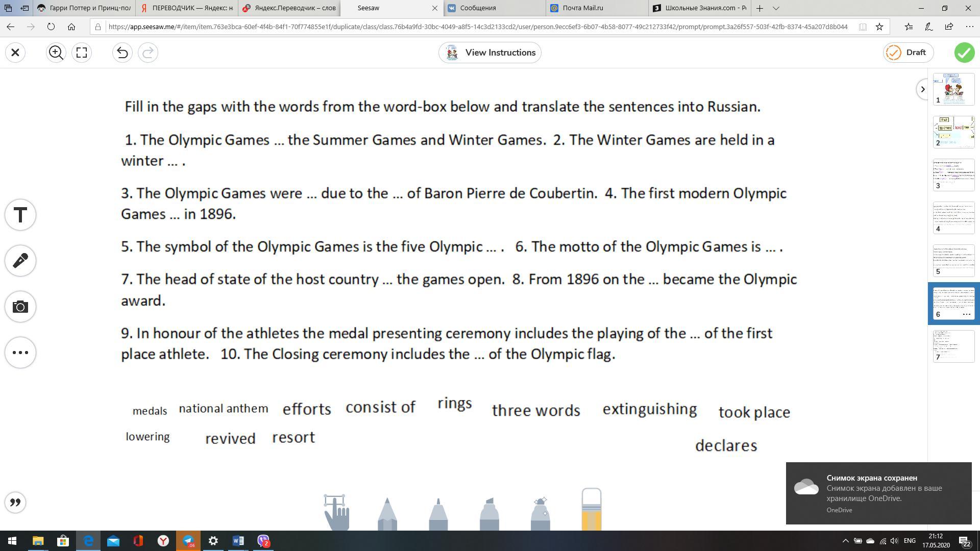Click View Instructions button
The width and height of the screenshot is (980, 551).
[490, 53]
